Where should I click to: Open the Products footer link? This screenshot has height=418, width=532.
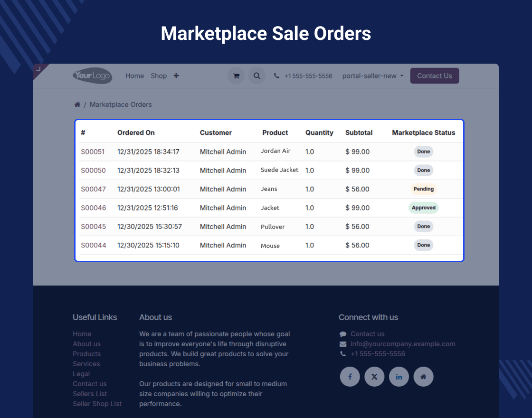[x=86, y=354]
